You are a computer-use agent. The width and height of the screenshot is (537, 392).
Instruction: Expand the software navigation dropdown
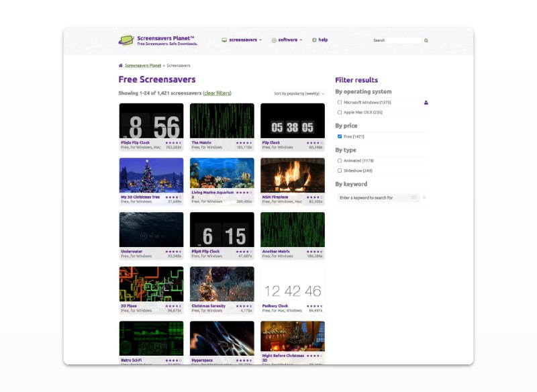click(x=287, y=40)
